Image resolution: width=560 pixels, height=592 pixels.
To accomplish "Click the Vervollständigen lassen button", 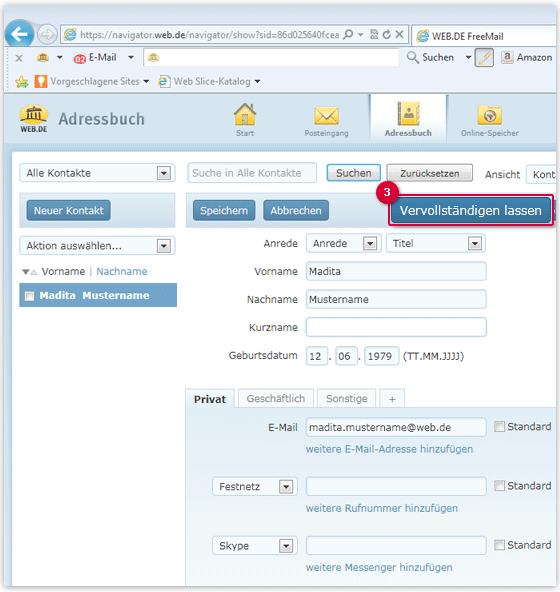I will coord(471,210).
